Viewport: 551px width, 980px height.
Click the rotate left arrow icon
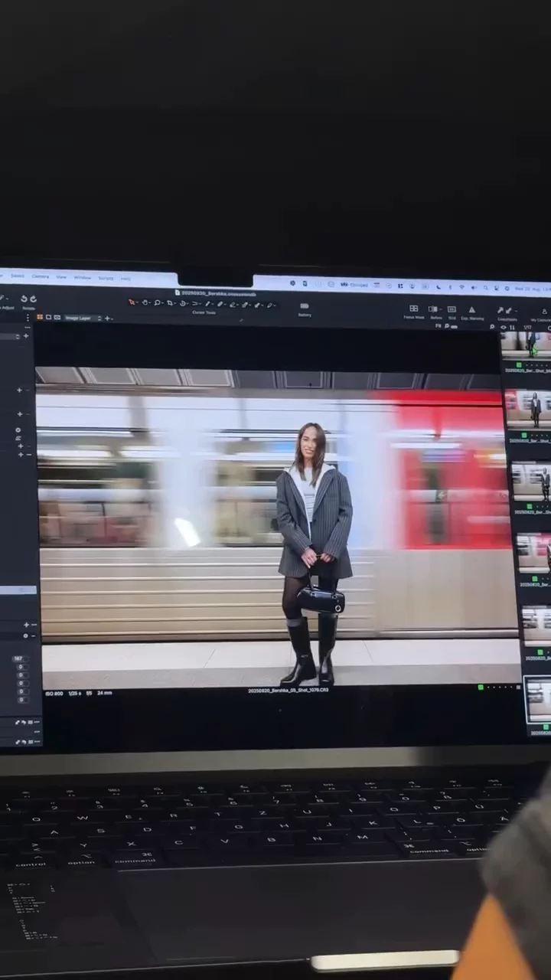[24, 299]
